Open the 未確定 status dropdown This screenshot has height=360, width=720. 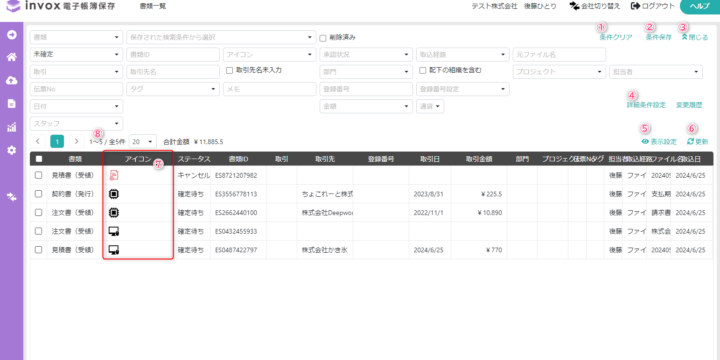click(76, 54)
